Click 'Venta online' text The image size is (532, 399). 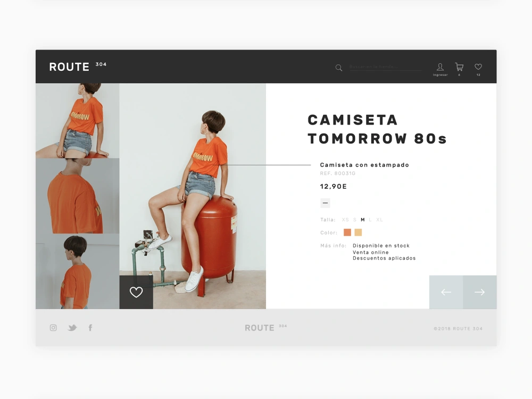pyautogui.click(x=370, y=252)
